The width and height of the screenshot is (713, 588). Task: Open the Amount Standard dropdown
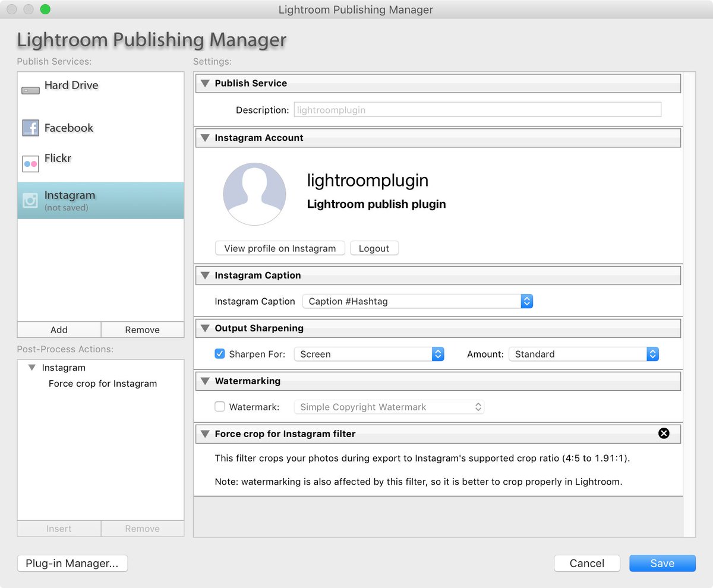tap(584, 354)
